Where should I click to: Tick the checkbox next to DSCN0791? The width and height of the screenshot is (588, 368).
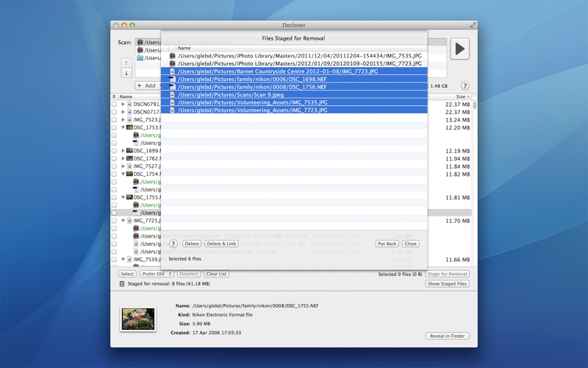point(115,104)
